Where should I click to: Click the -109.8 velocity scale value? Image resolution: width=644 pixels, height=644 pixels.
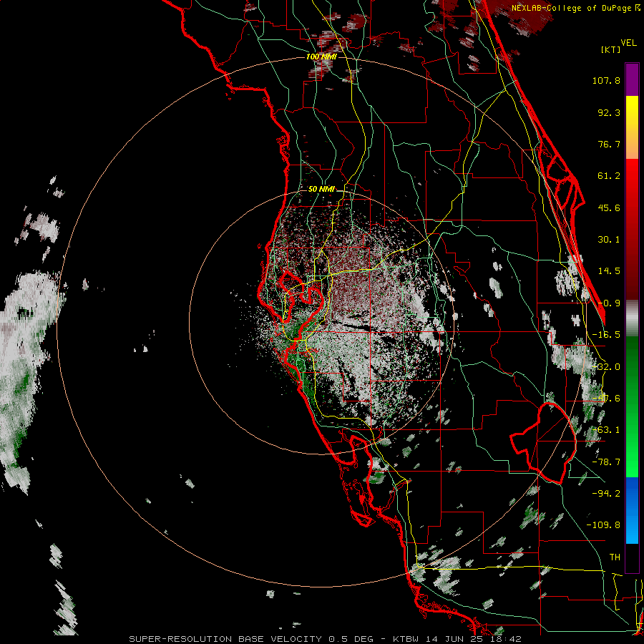coord(603,525)
